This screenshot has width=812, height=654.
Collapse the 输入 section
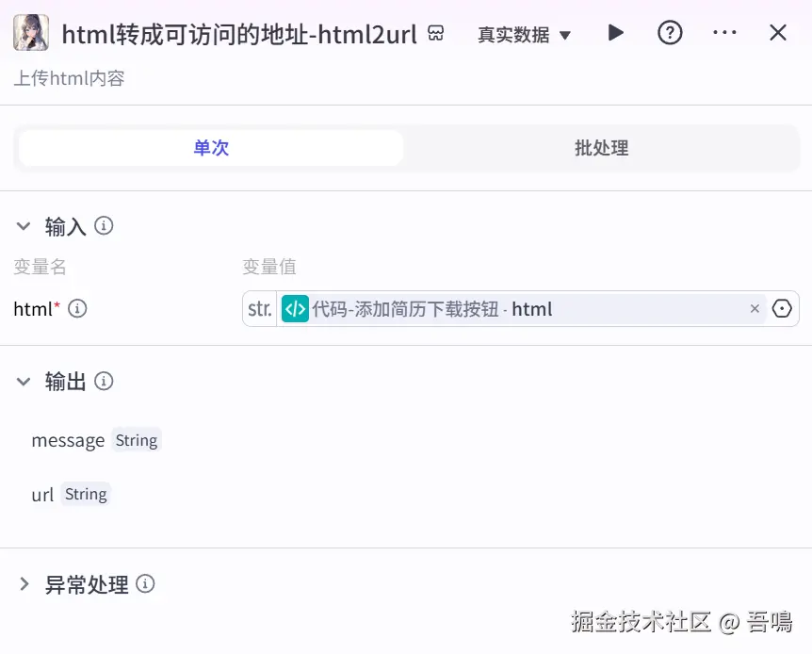pyautogui.click(x=24, y=226)
